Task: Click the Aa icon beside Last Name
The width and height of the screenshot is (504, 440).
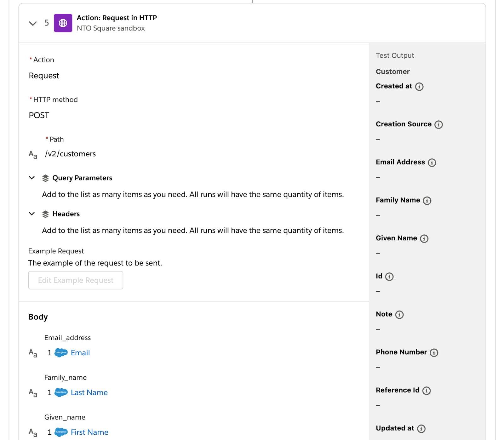Action: 33,393
